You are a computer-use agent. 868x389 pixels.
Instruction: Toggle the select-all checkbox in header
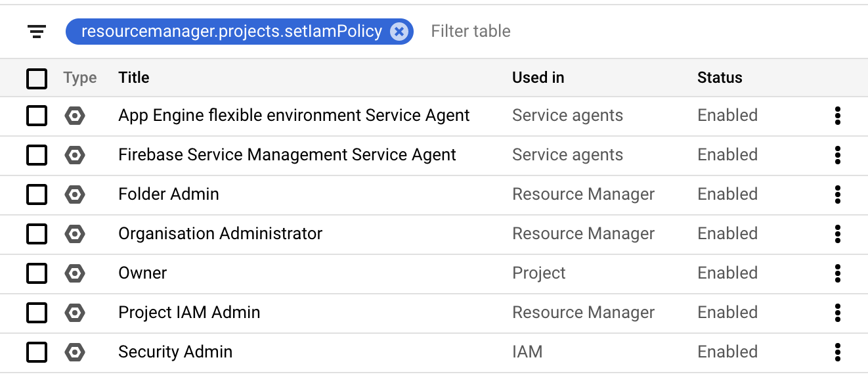(37, 78)
